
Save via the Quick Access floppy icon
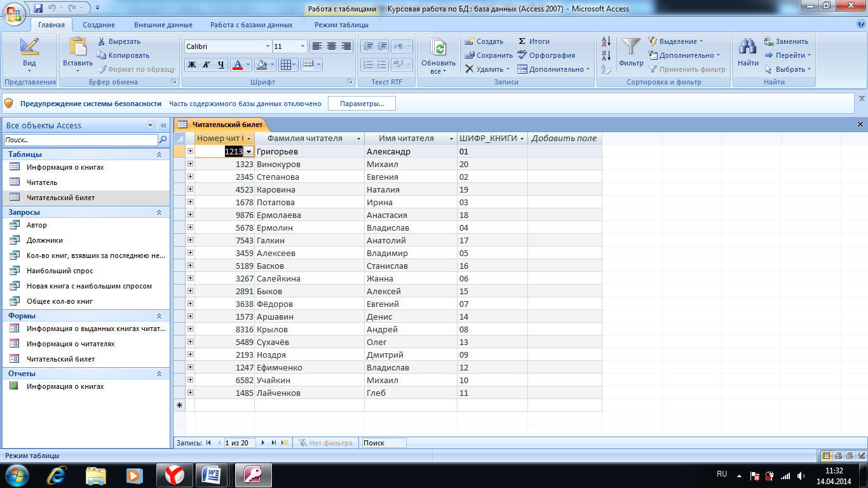pyautogui.click(x=37, y=9)
